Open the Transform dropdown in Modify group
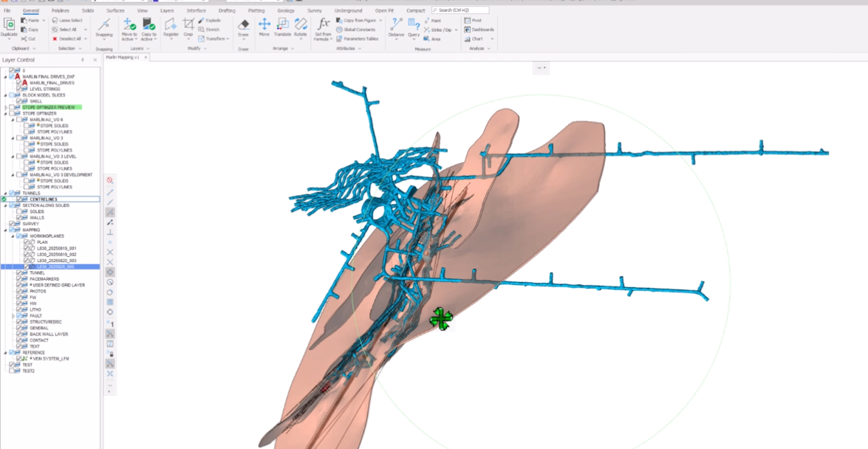 coord(215,38)
